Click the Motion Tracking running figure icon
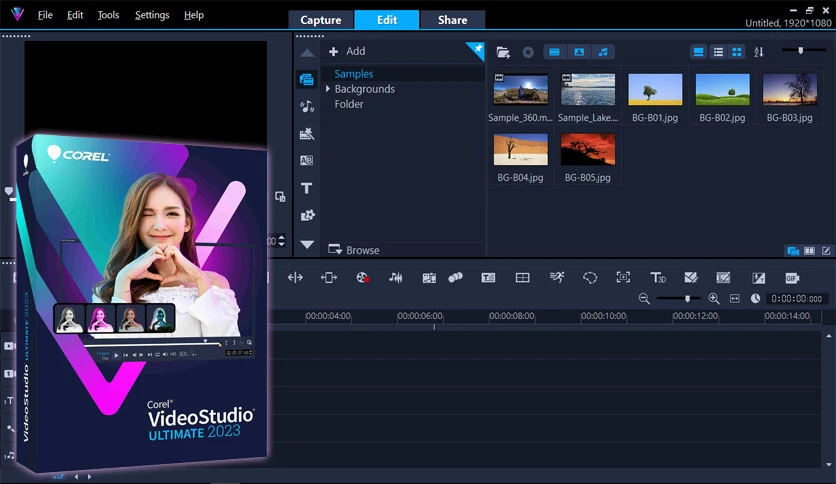Image resolution: width=836 pixels, height=484 pixels. 557,277
